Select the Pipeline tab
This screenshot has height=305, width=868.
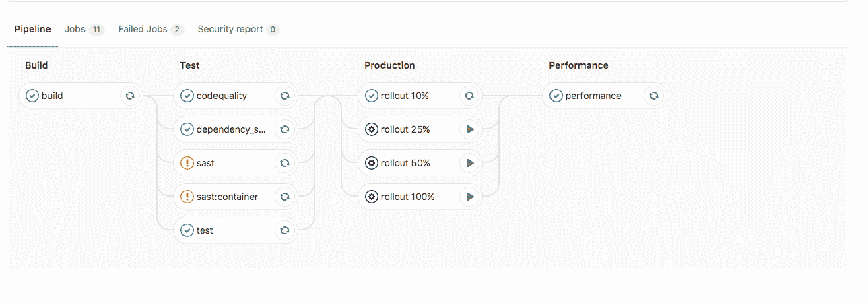pyautogui.click(x=32, y=29)
